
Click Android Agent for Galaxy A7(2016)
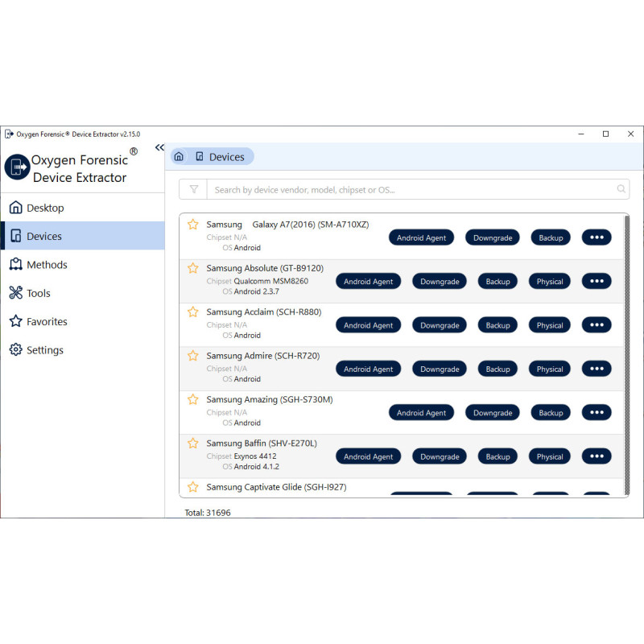pyautogui.click(x=421, y=237)
